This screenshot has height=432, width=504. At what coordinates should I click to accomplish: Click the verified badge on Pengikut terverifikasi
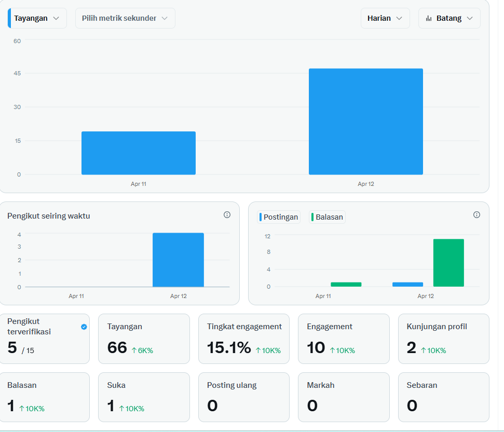(84, 327)
